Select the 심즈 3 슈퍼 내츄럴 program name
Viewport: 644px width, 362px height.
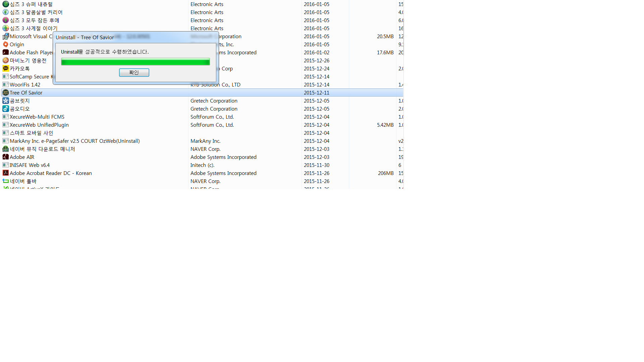pyautogui.click(x=31, y=4)
